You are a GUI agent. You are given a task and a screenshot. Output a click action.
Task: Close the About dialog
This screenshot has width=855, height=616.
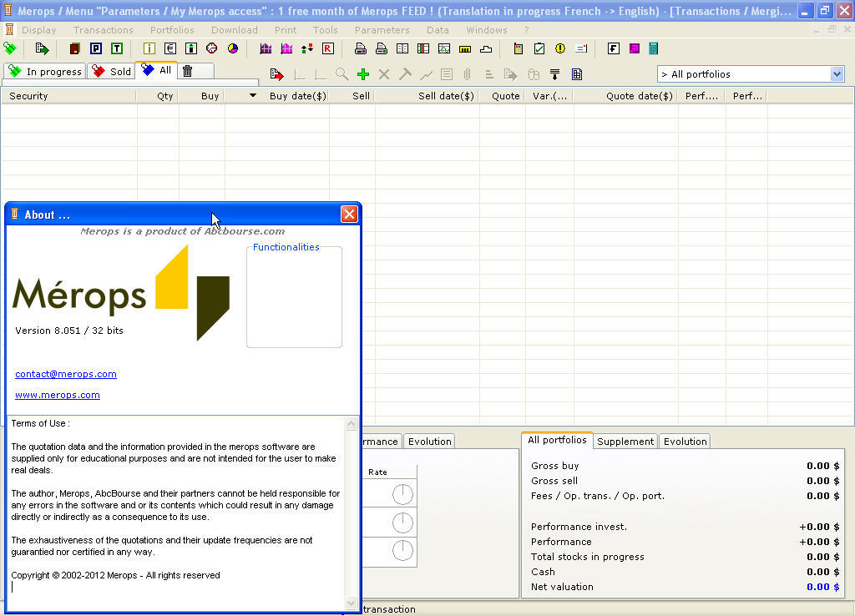(349, 215)
